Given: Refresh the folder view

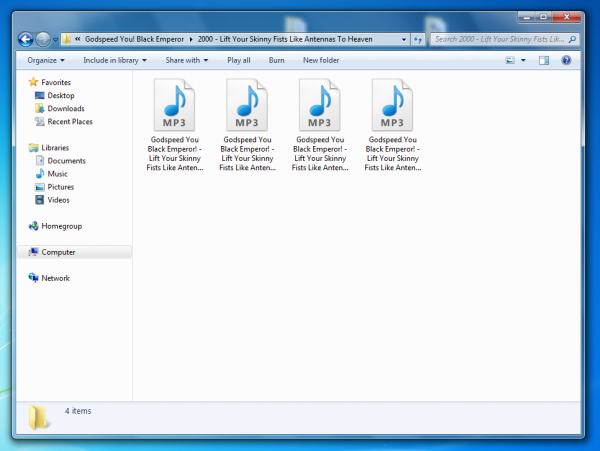Looking at the screenshot, I should click(x=418, y=39).
